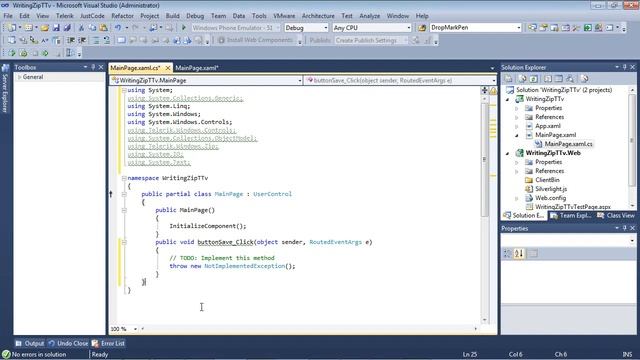Screen dimensions: 640x360
Task: Click the Undo Close button
Action: coord(68,344)
